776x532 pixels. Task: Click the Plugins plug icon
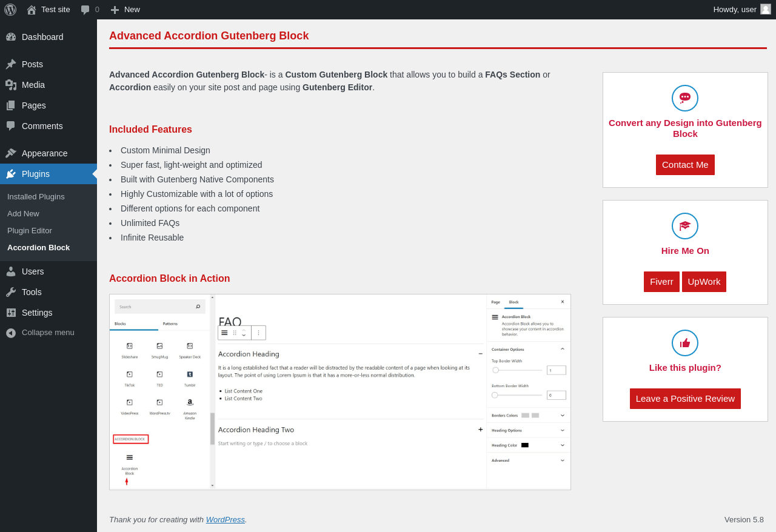click(11, 174)
